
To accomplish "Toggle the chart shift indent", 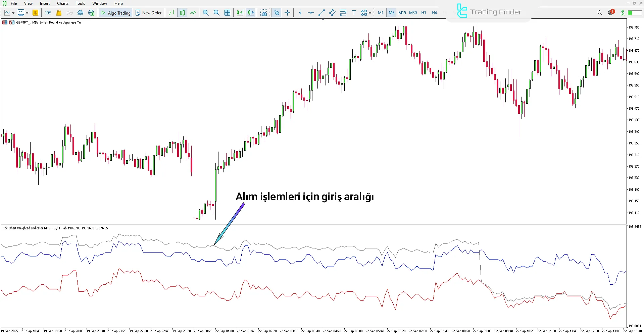I will point(250,13).
